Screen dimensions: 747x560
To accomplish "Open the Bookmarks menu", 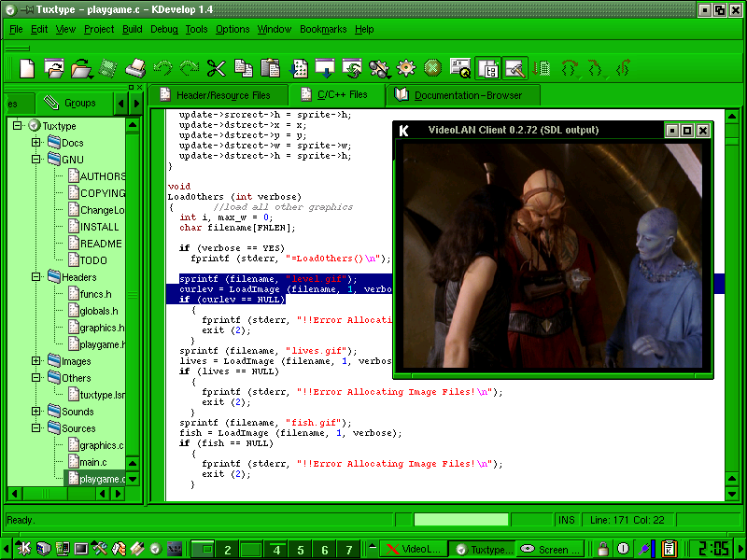I will (323, 30).
